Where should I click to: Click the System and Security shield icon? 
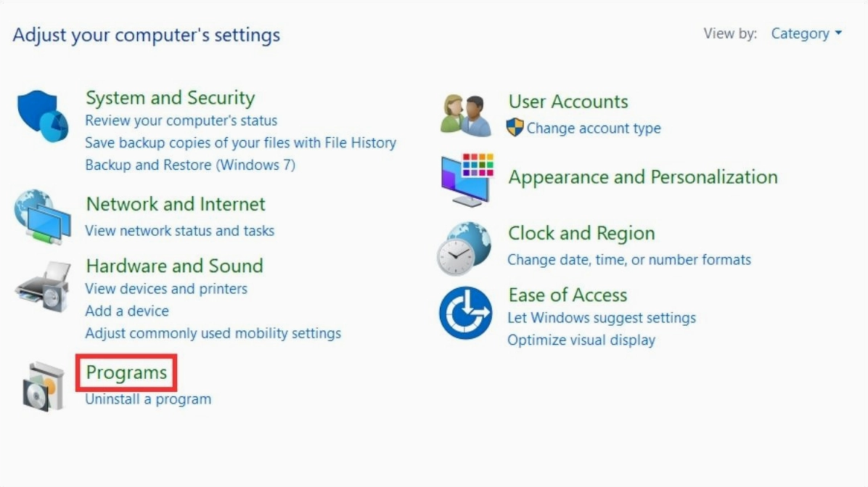point(43,116)
